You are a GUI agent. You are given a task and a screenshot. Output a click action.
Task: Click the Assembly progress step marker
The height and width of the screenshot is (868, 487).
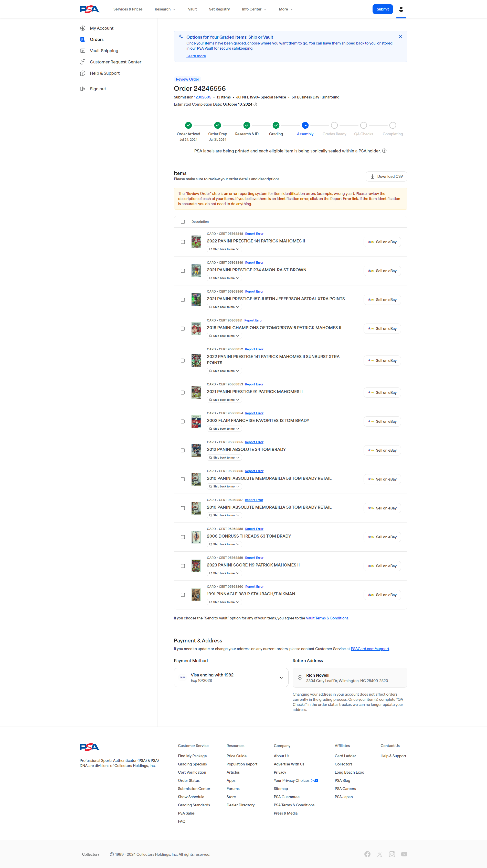click(305, 125)
